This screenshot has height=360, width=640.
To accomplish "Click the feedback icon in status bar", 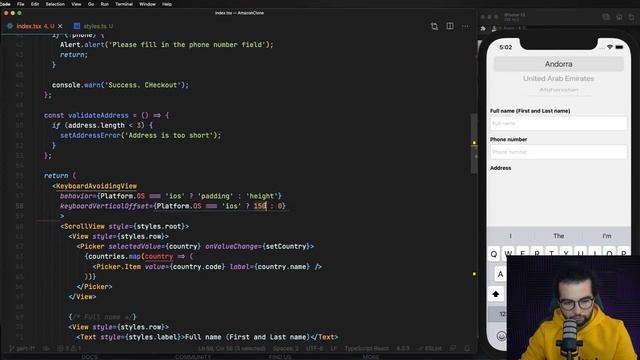I will 453,349.
